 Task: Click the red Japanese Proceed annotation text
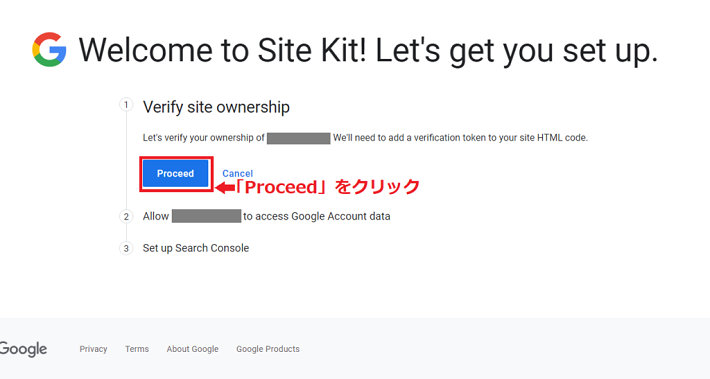pyautogui.click(x=327, y=187)
